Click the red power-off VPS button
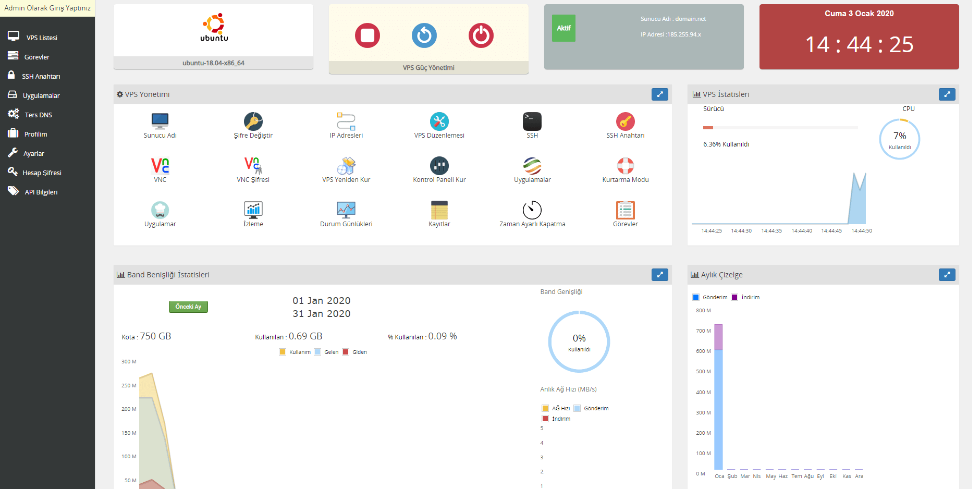Image resolution: width=980 pixels, height=489 pixels. click(481, 35)
